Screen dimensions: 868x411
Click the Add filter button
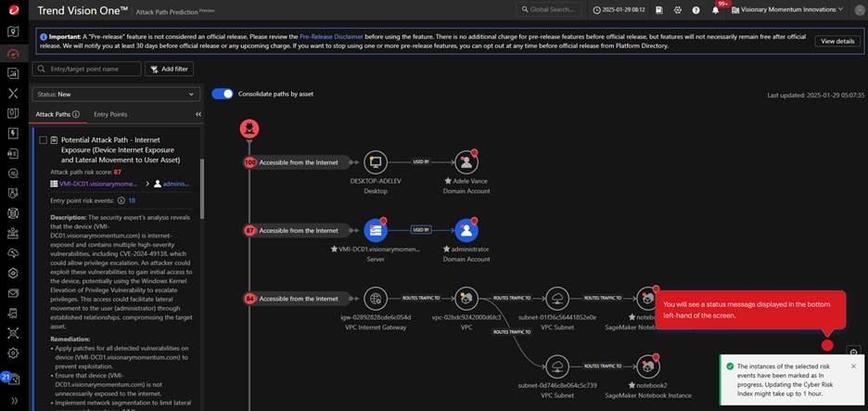tap(170, 70)
